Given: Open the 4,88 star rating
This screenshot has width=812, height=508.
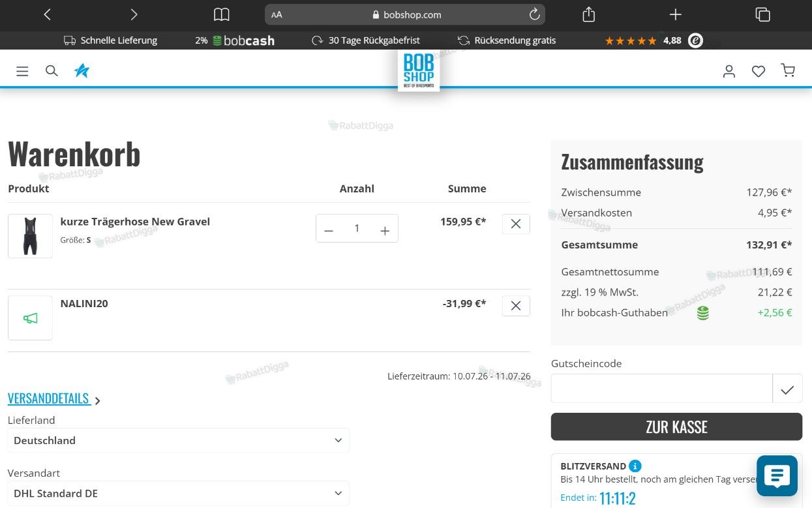Looking at the screenshot, I should click(x=643, y=40).
